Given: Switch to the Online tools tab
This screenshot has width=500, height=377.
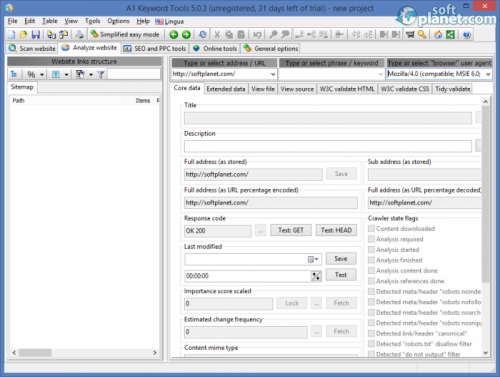Looking at the screenshot, I should 215,49.
